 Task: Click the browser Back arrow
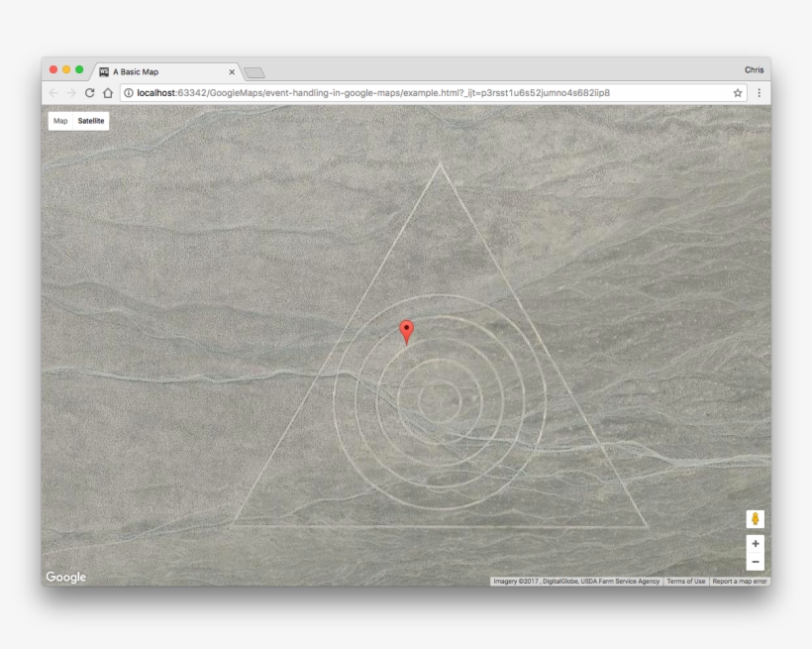tap(53, 93)
